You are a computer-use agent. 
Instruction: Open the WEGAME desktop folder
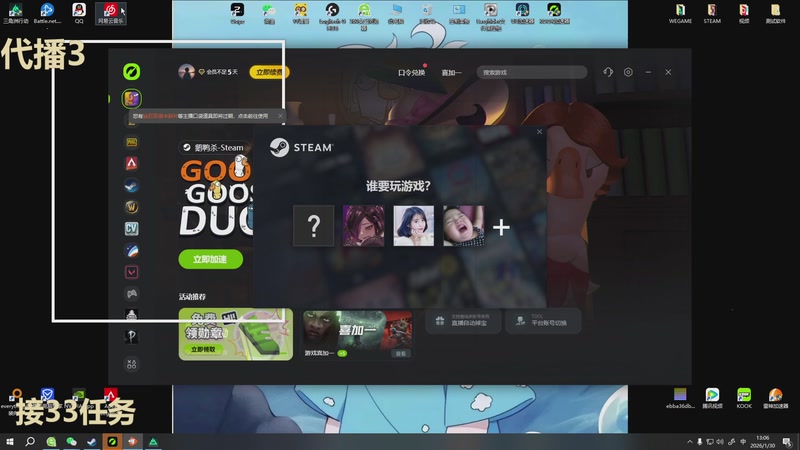coord(680,13)
